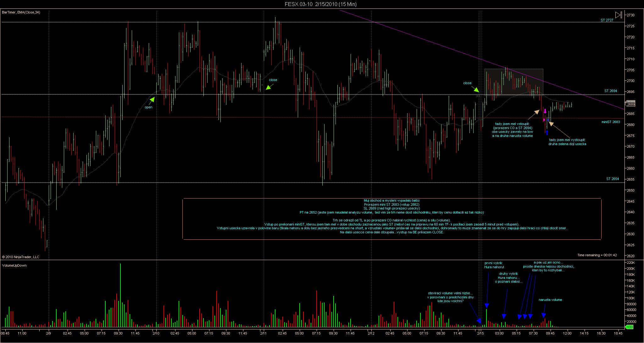Click the current price marker 2689 on the axis
This screenshot has width=644, height=343.
(x=630, y=104)
